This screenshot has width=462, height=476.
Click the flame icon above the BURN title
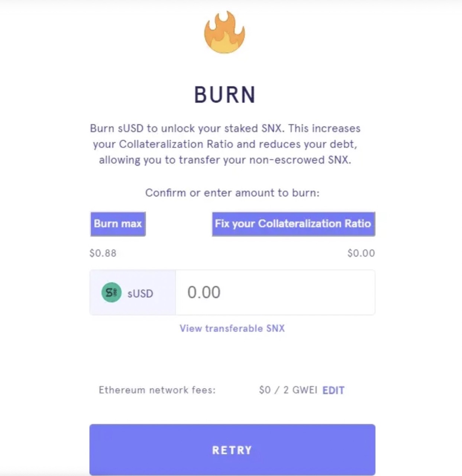224,32
